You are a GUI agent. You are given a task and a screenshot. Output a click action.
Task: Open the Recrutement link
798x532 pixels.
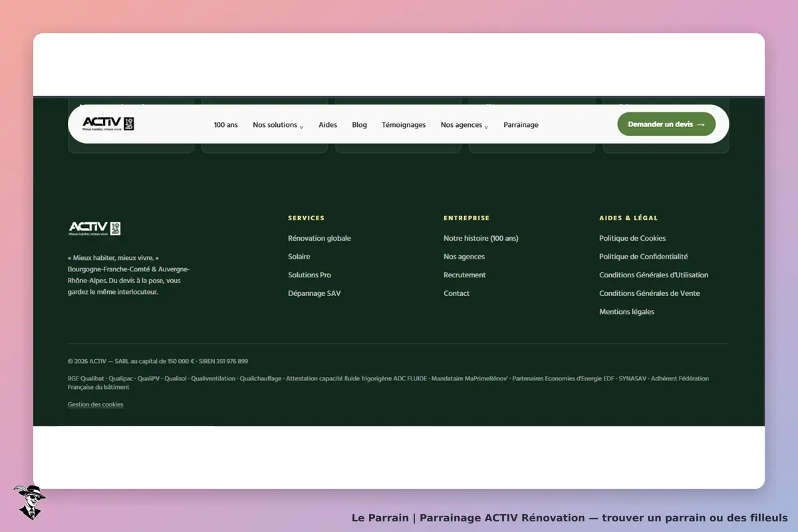point(465,275)
